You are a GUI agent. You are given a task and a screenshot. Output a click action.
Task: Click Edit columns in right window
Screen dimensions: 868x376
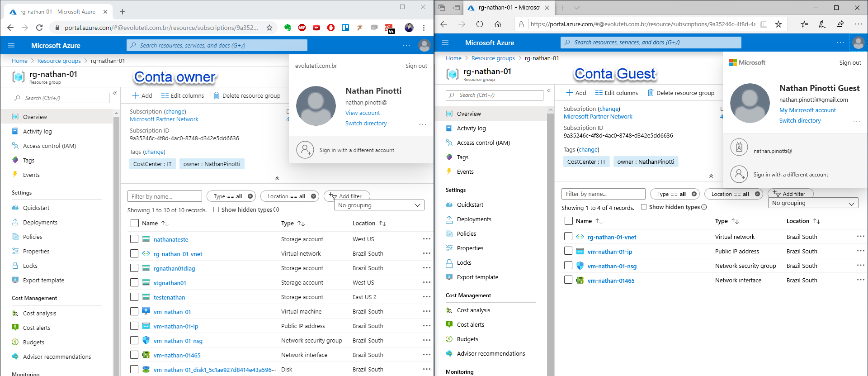[x=617, y=93]
